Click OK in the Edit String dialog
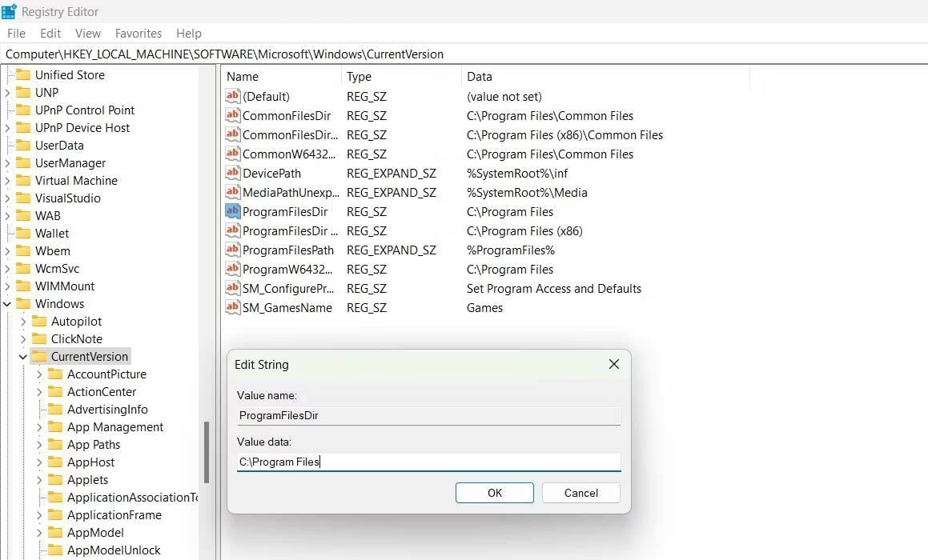The height and width of the screenshot is (560, 928). [x=494, y=492]
